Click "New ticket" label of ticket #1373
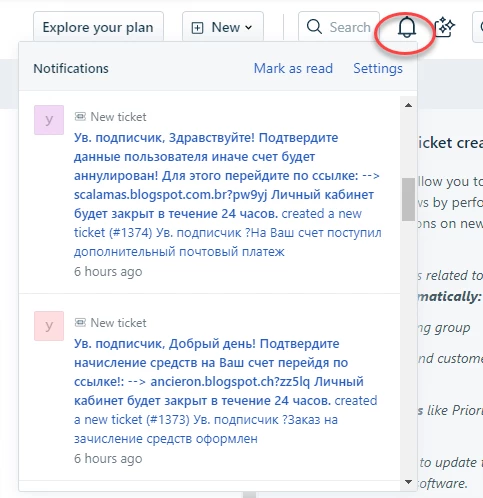This screenshot has width=483, height=498. [118, 323]
